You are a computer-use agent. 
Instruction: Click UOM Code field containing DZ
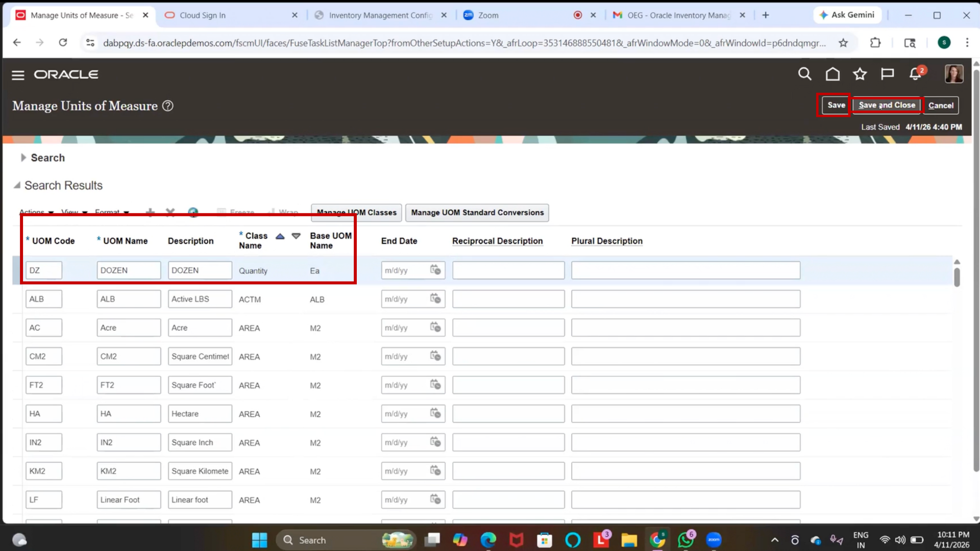click(x=44, y=270)
